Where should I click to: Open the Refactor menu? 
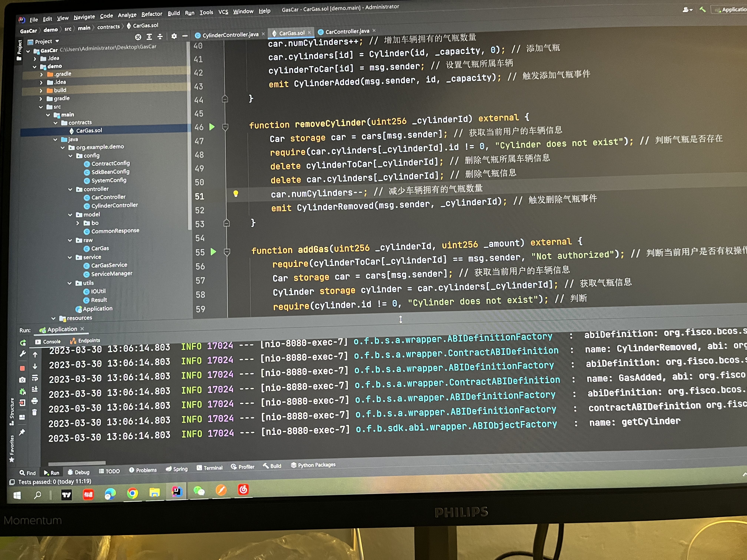(x=152, y=14)
